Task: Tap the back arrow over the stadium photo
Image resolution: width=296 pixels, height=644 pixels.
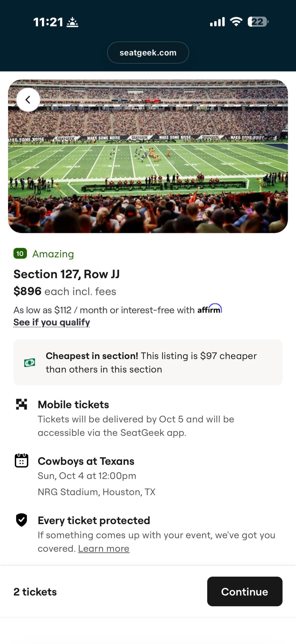Action: click(28, 100)
